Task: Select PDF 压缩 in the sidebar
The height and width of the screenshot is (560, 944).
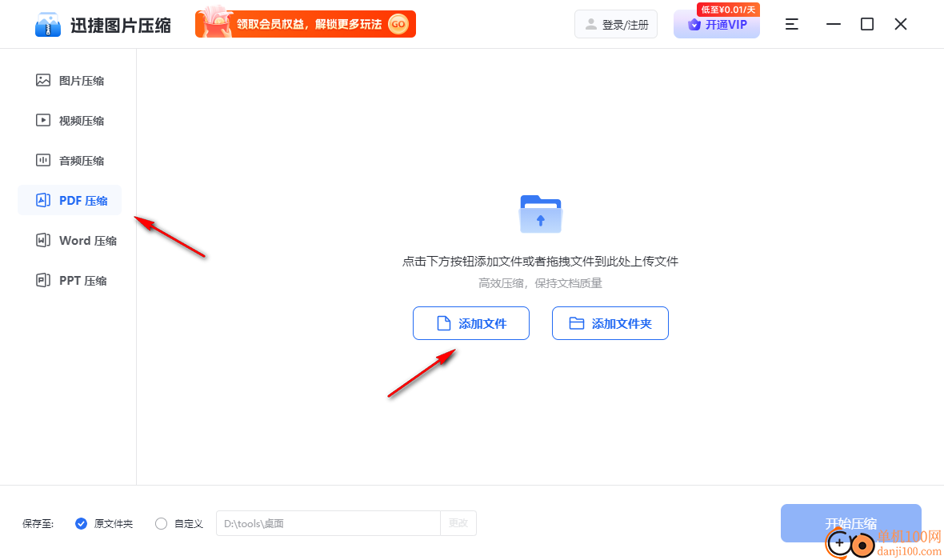Action: 70,201
